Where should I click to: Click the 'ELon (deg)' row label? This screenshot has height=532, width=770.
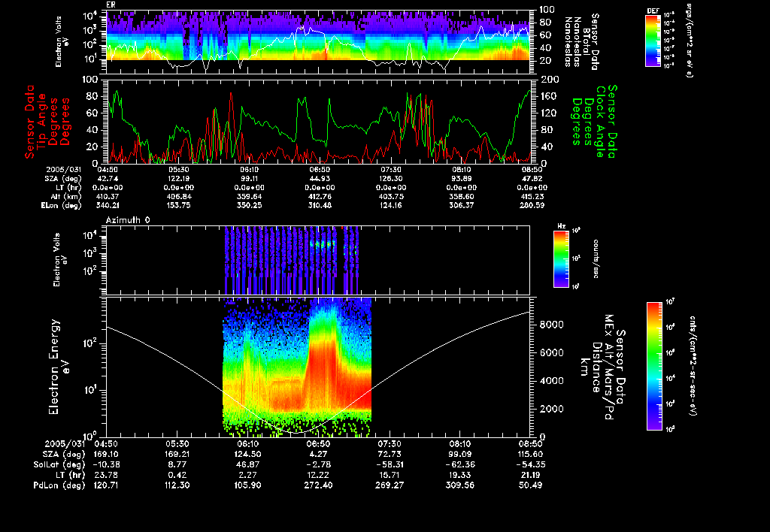(62, 206)
